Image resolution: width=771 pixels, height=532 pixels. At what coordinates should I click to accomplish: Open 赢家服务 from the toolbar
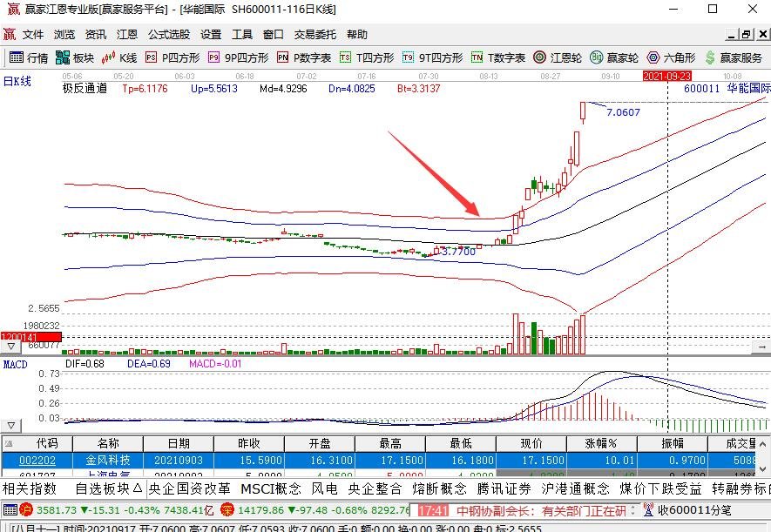click(734, 58)
